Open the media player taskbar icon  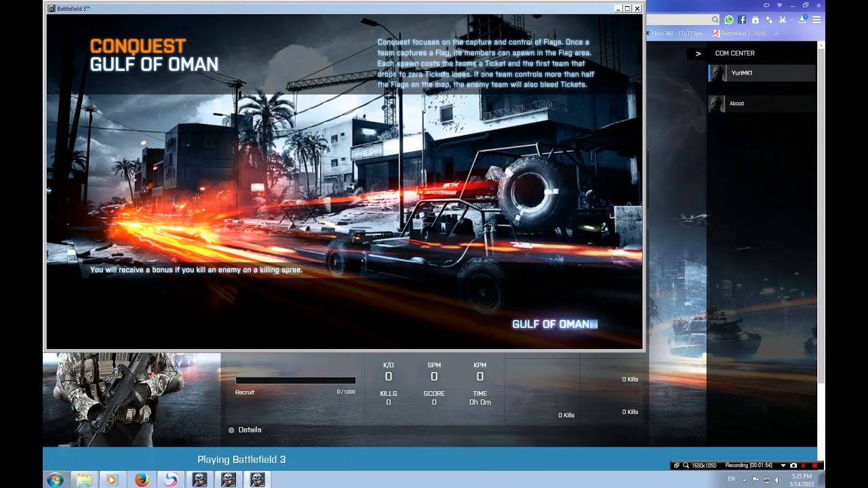(x=113, y=480)
